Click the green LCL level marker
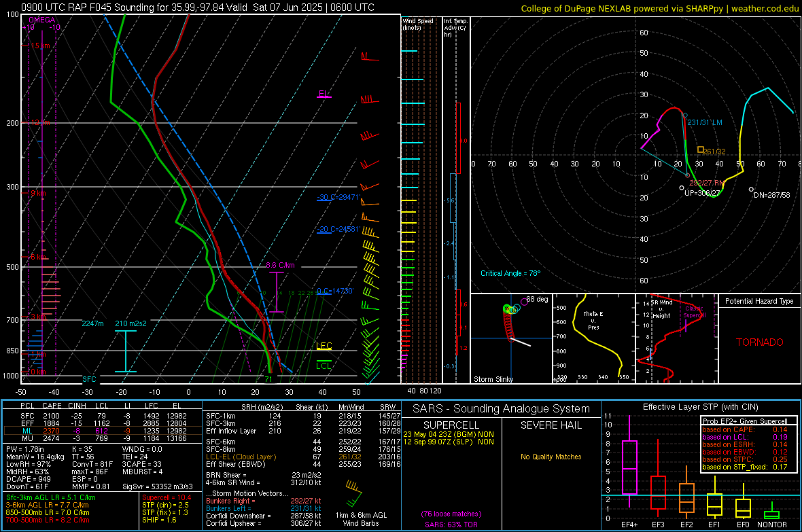 tap(324, 366)
